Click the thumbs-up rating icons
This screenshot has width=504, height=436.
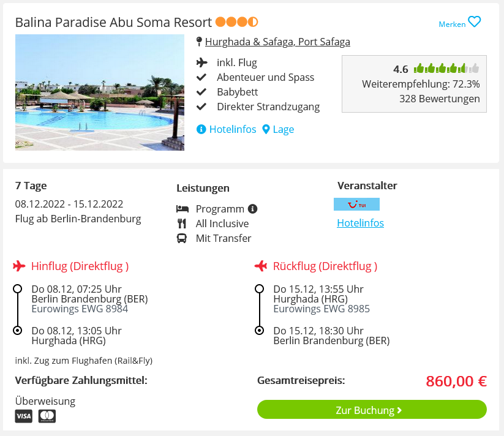point(446,69)
